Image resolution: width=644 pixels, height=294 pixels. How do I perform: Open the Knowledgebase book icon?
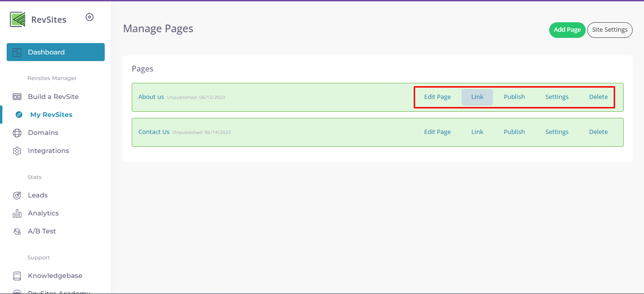click(18, 276)
